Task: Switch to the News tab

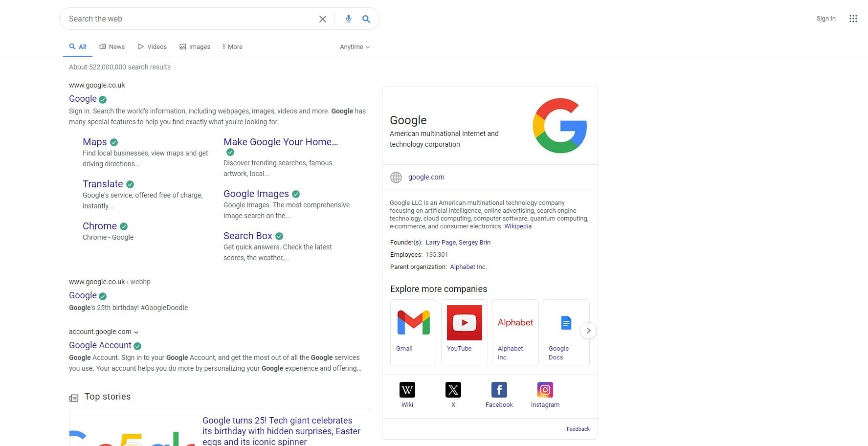Action: click(x=112, y=46)
